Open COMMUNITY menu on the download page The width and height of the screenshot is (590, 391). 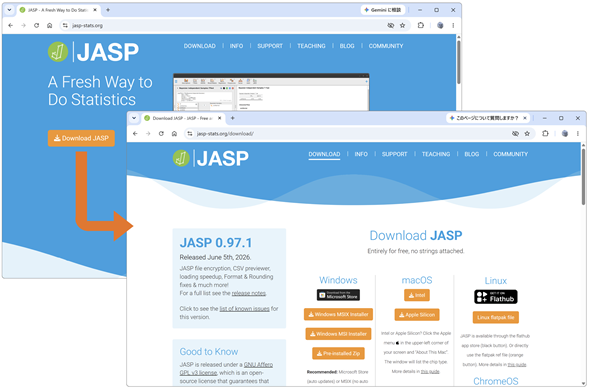pos(511,154)
